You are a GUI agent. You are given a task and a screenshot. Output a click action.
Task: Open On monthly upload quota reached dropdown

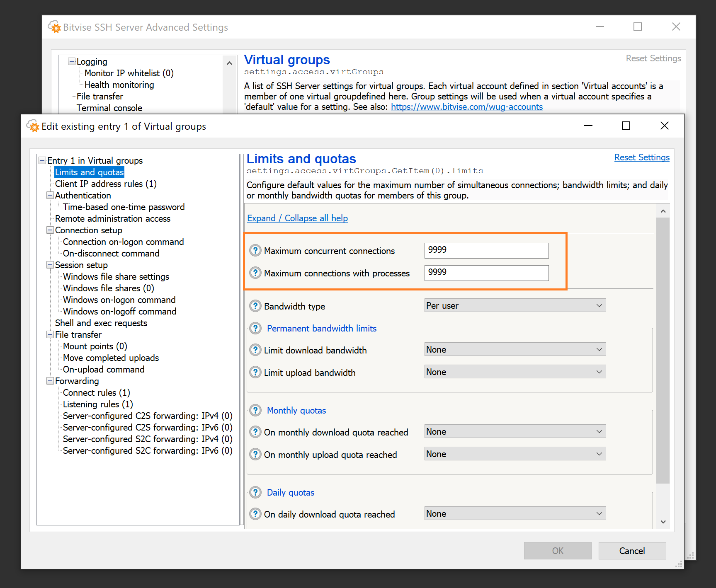pyautogui.click(x=515, y=454)
